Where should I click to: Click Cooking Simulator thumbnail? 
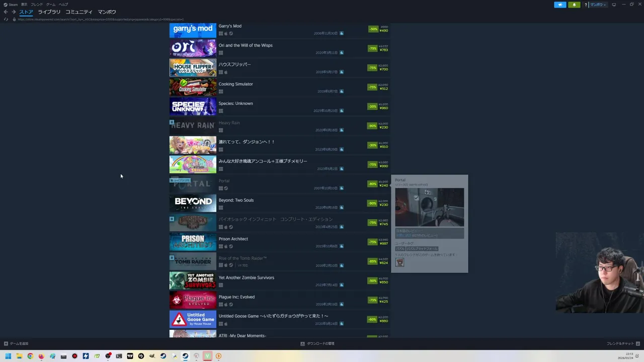[x=193, y=87]
